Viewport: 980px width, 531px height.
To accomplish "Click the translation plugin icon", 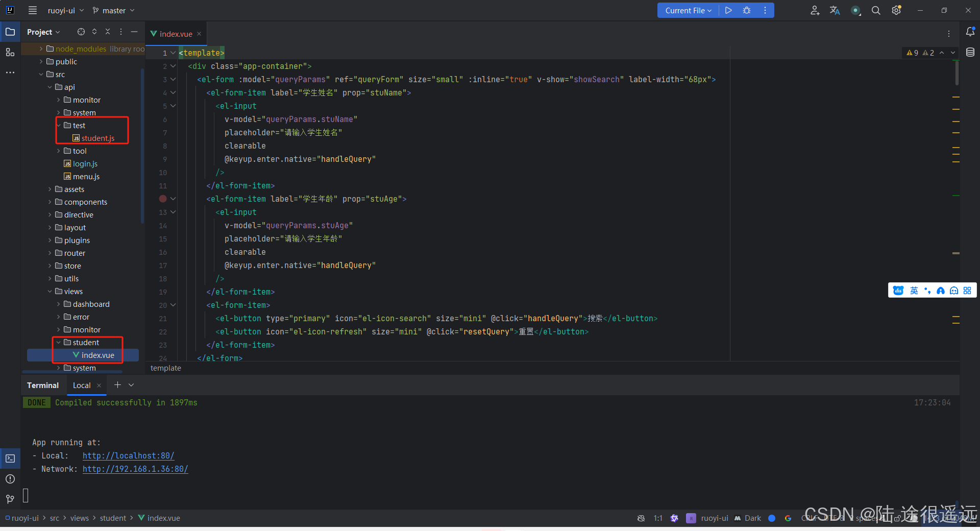I will [835, 10].
